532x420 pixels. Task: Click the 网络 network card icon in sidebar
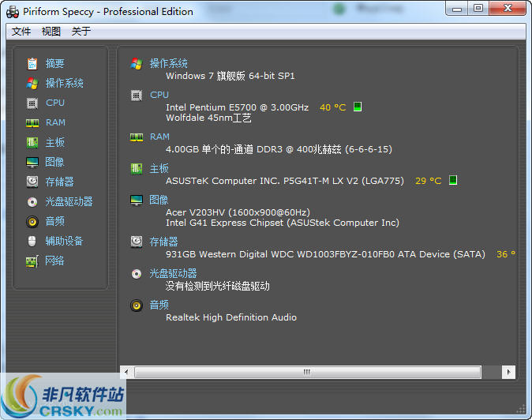(32, 261)
